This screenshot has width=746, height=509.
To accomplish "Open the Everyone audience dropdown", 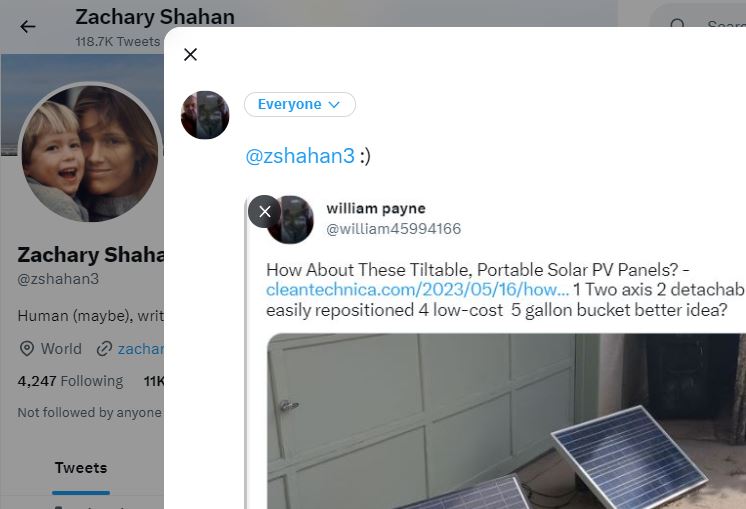I will point(300,104).
